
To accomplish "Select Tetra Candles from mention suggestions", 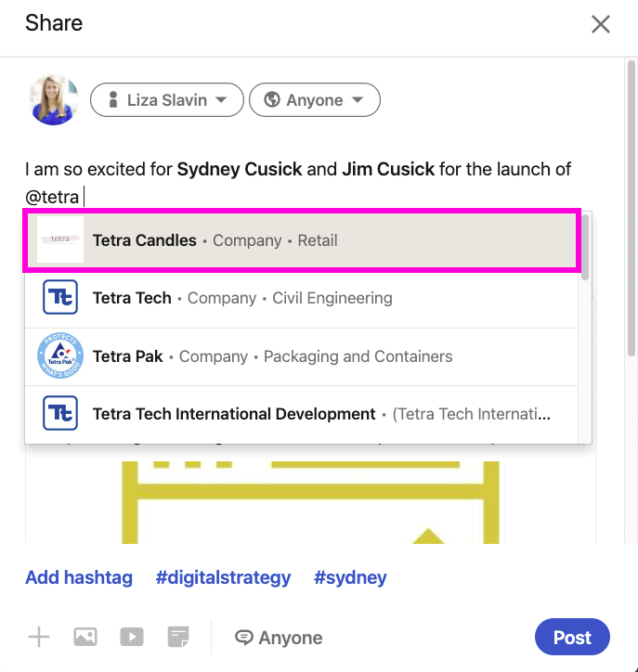I will click(302, 240).
